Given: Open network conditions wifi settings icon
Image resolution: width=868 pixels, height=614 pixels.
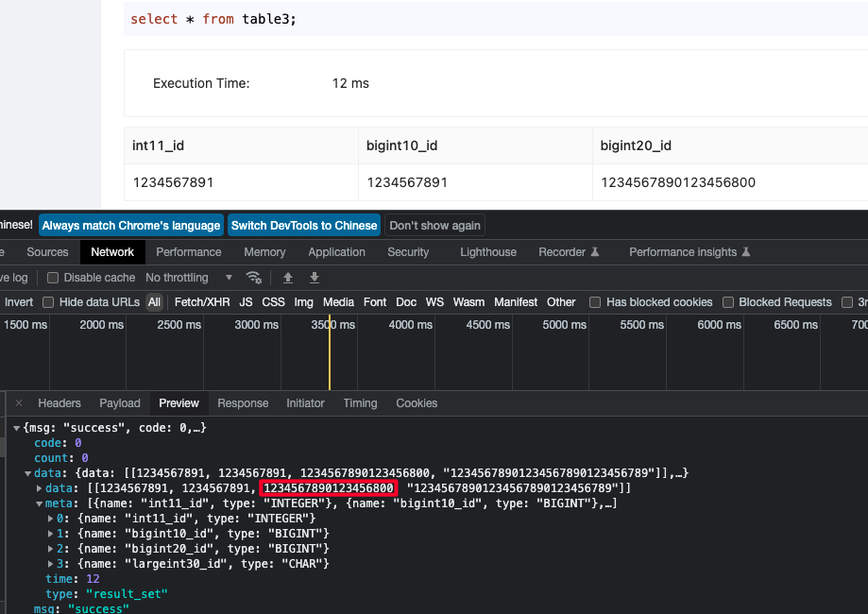Looking at the screenshot, I should click(x=253, y=278).
